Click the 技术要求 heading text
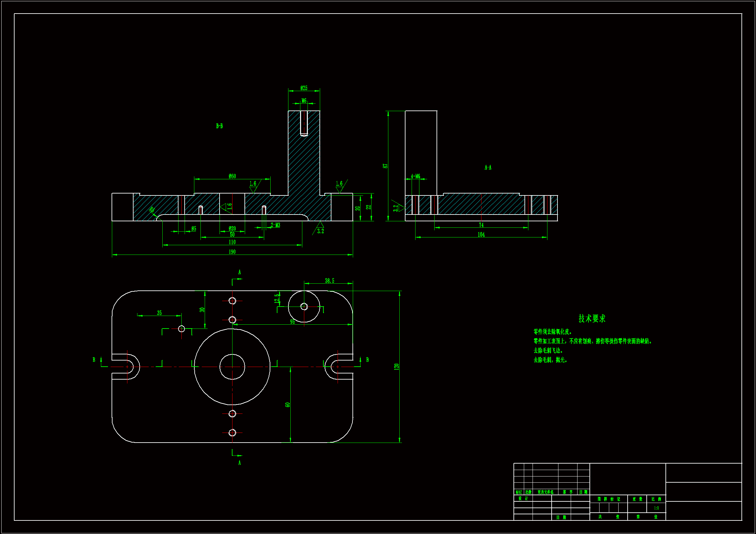 click(x=592, y=319)
